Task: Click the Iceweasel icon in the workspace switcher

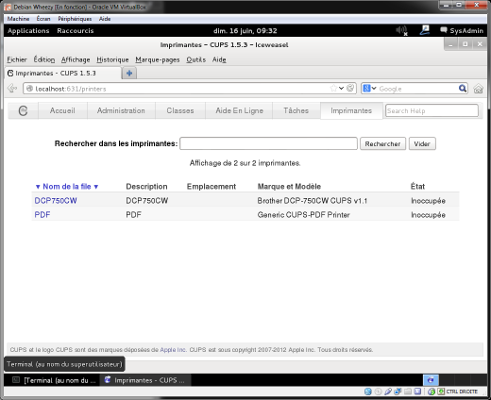Action: point(431,380)
